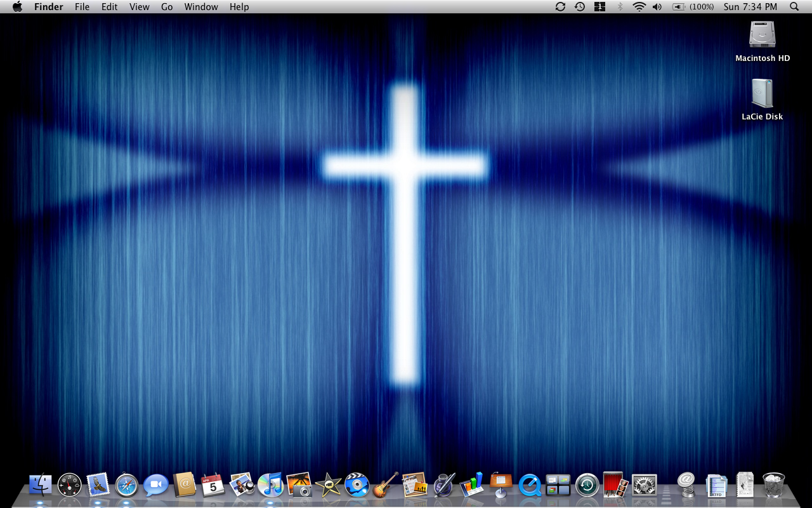Open the Spaces menu bar item

599,7
